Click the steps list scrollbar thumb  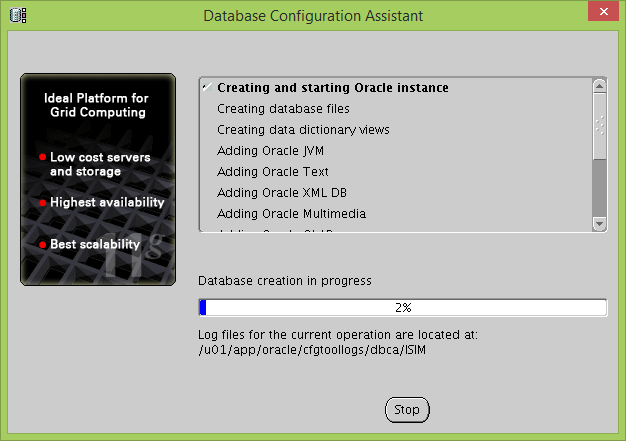click(599, 125)
